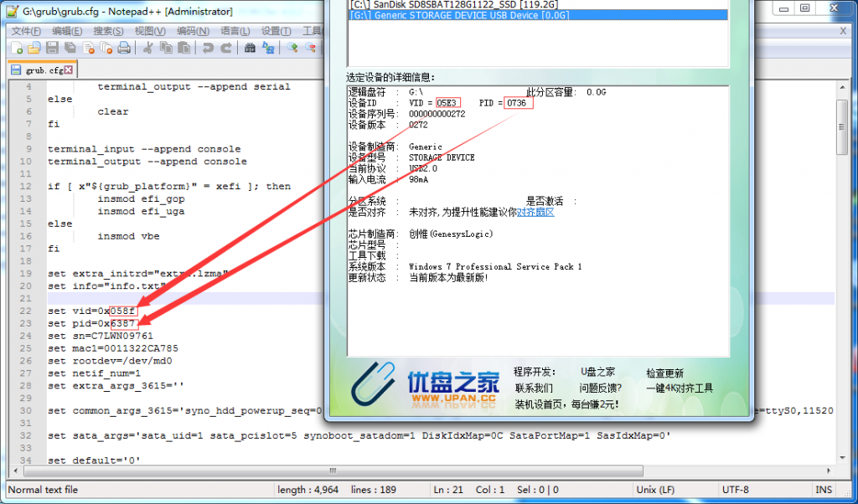Click the 'set pid=0x6387' line

(x=91, y=324)
